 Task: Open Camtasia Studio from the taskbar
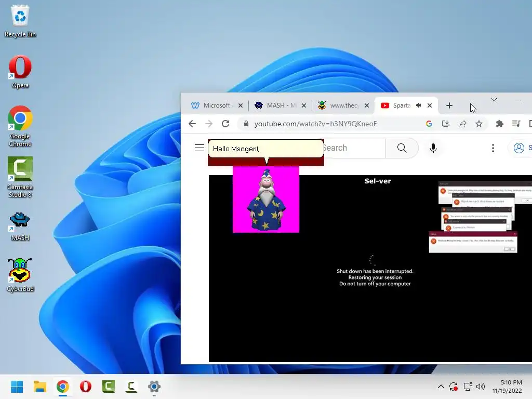tap(109, 387)
